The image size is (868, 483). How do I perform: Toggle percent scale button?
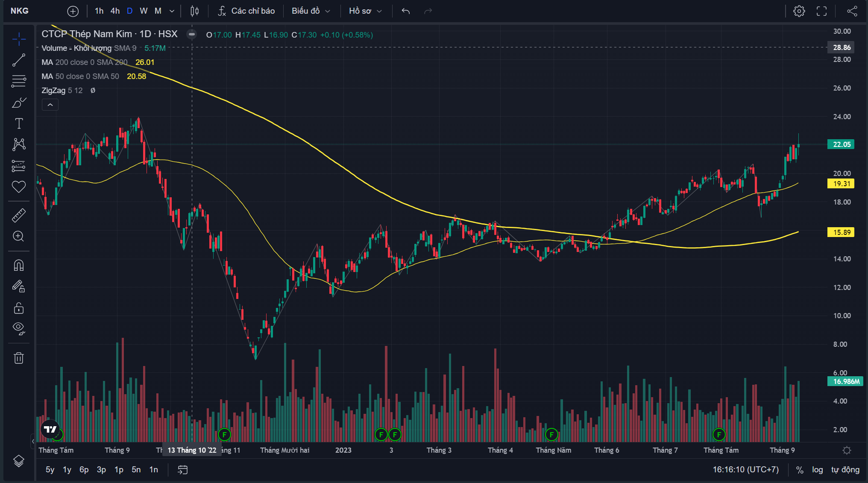pyautogui.click(x=800, y=469)
